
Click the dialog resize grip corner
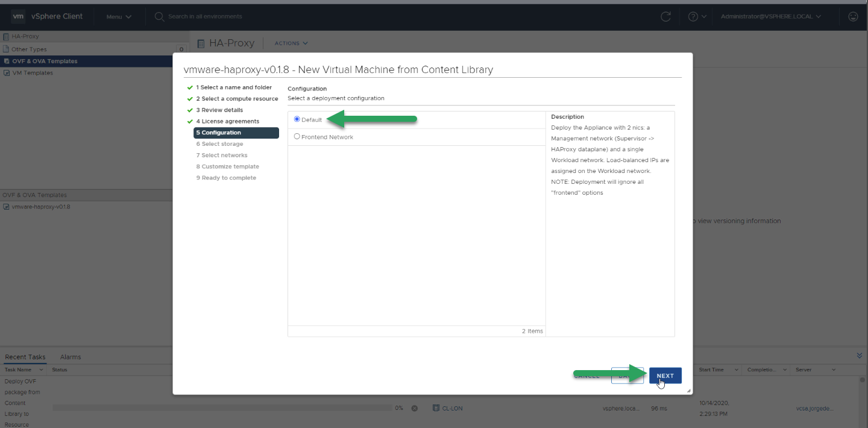click(x=688, y=391)
